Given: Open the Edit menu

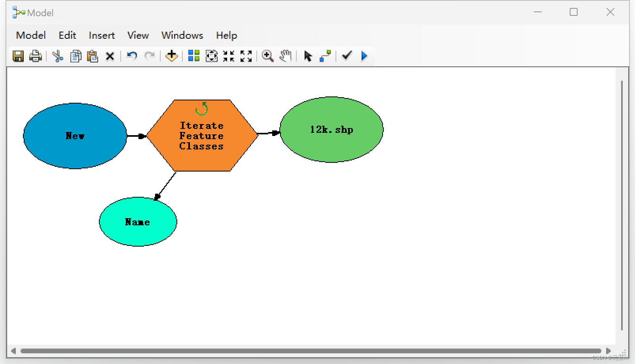Looking at the screenshot, I should click(67, 35).
